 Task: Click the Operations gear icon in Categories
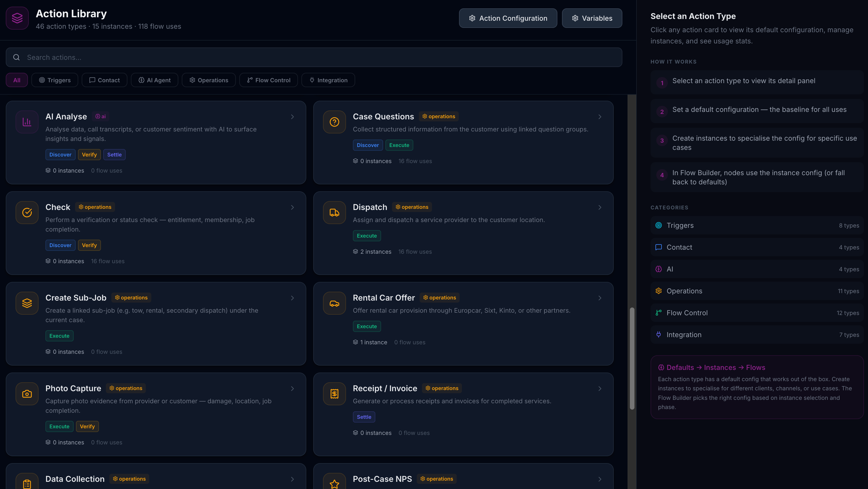pyautogui.click(x=658, y=291)
